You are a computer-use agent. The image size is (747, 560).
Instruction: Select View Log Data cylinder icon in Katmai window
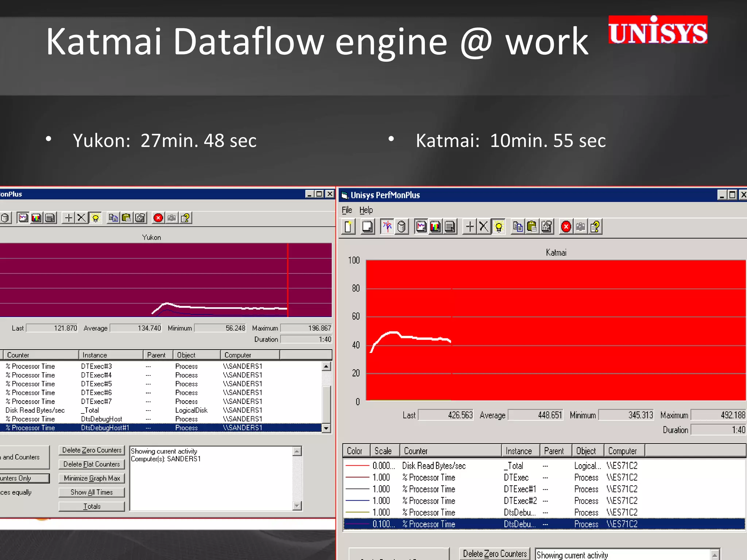401,227
